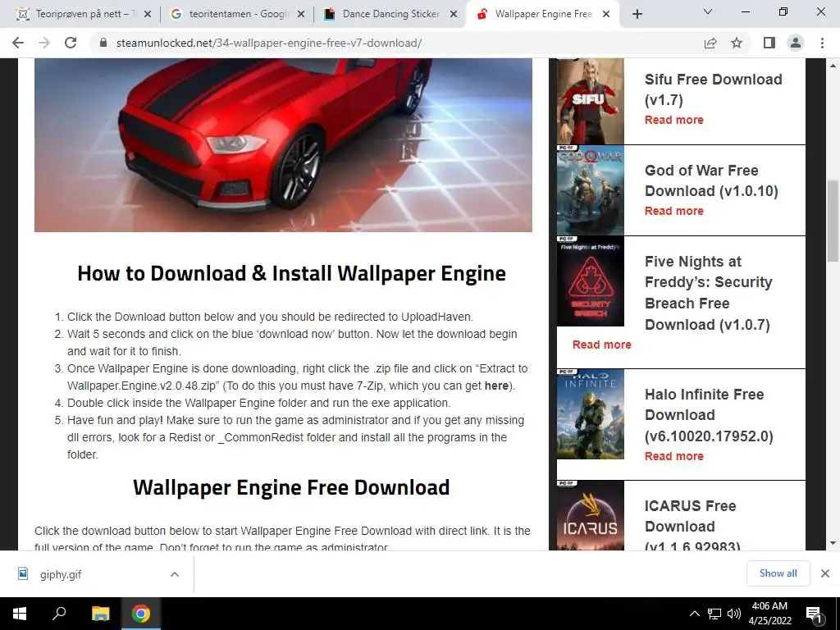Click the vertical scrollbar thumb

[833, 220]
